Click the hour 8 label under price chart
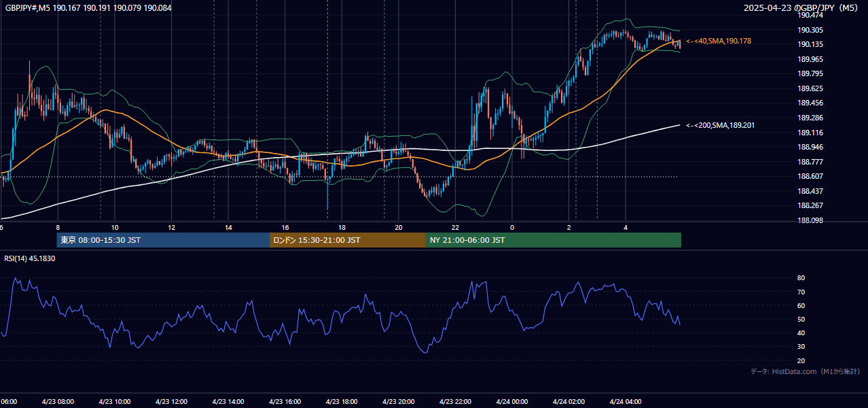 [58, 228]
